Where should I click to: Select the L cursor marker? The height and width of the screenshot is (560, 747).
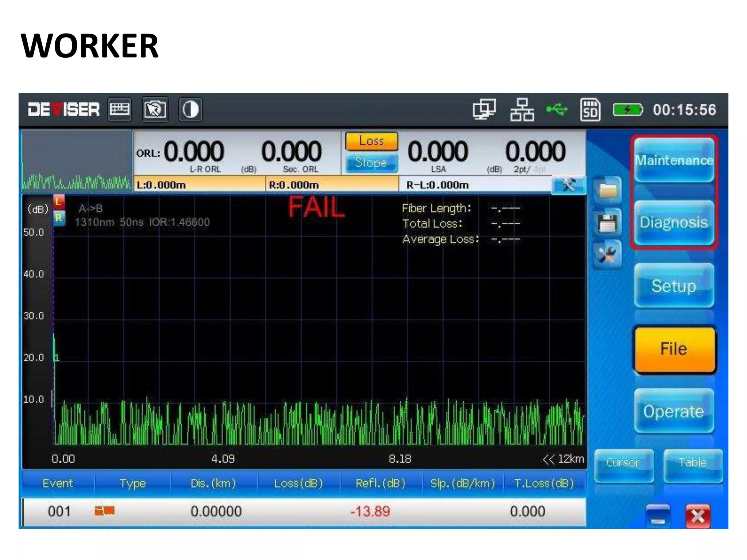[x=58, y=202]
